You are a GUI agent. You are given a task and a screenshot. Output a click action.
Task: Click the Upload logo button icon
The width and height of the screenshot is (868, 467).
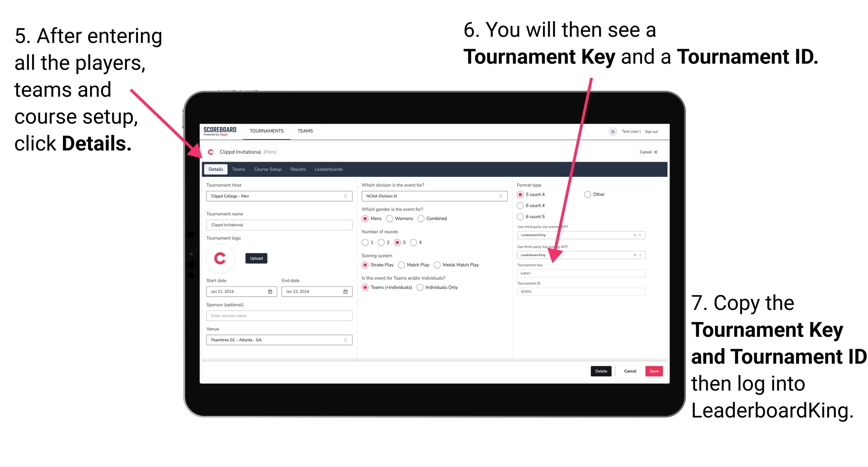(256, 258)
